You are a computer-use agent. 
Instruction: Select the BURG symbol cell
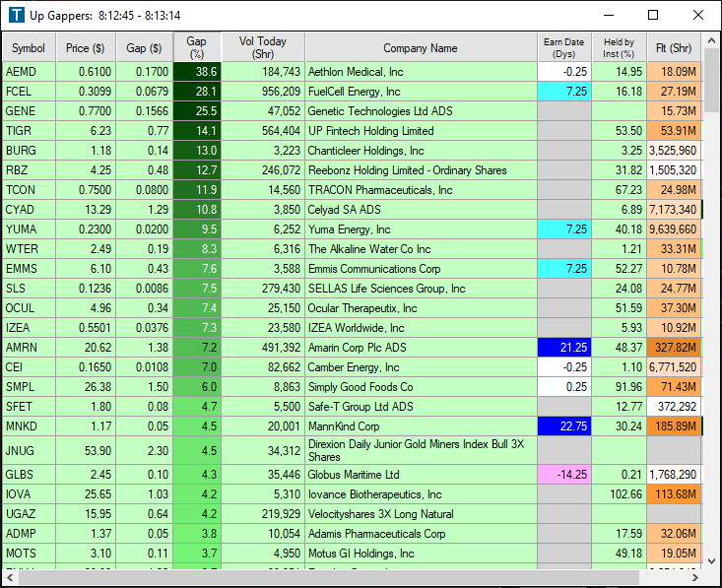[29, 151]
